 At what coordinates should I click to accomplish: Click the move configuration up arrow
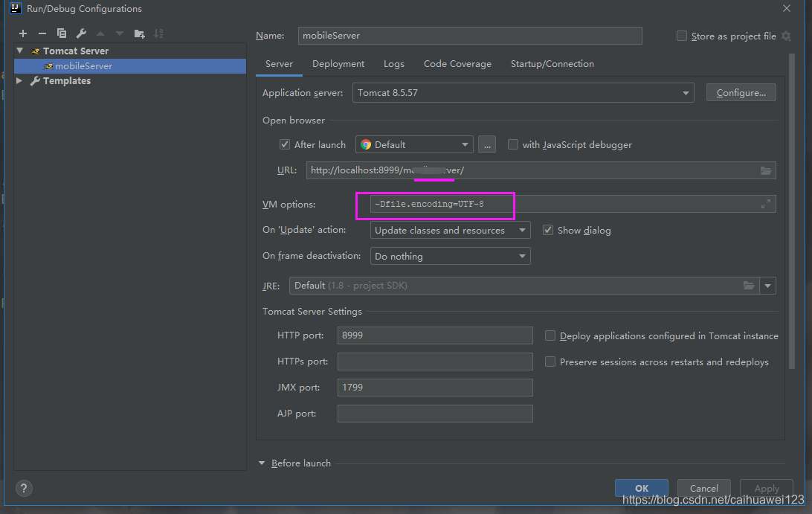[100, 33]
